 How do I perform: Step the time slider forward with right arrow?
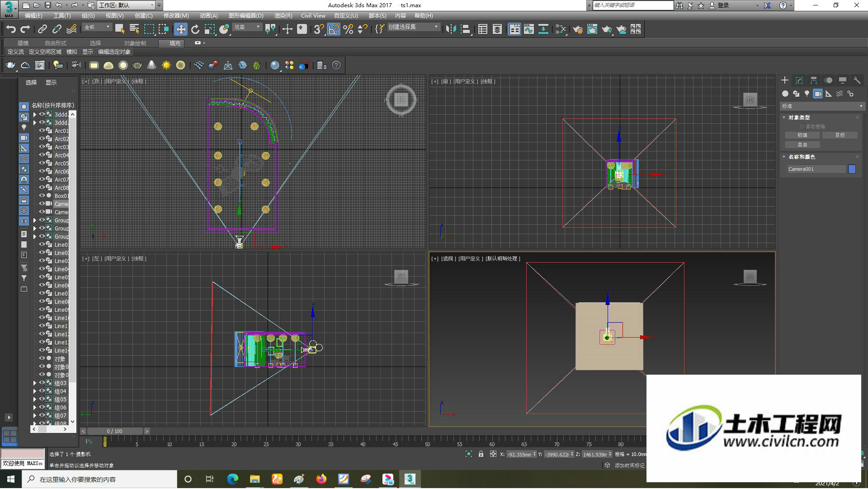[x=146, y=432]
